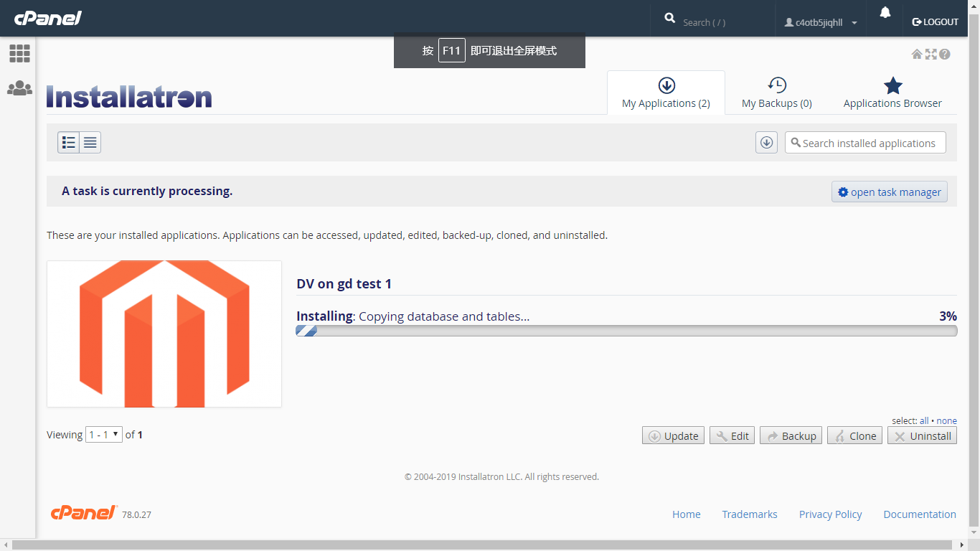
Task: Click the import download arrow button
Action: pos(766,143)
